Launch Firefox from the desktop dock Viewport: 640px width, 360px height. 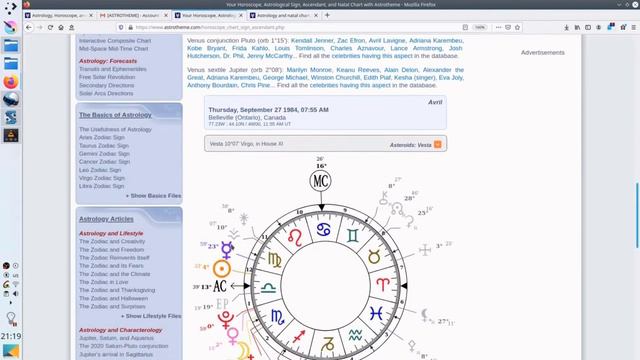coord(11,82)
